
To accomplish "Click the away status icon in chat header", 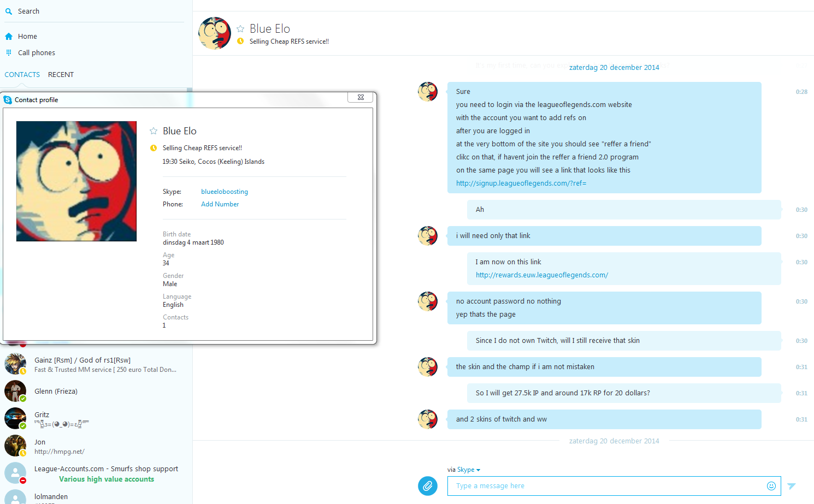I will pos(240,41).
